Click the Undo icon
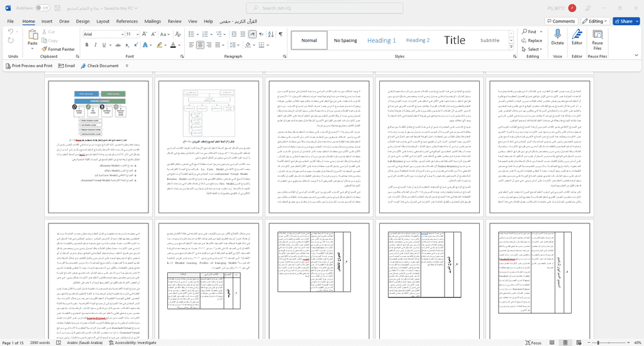The width and height of the screenshot is (644, 346). point(11,32)
